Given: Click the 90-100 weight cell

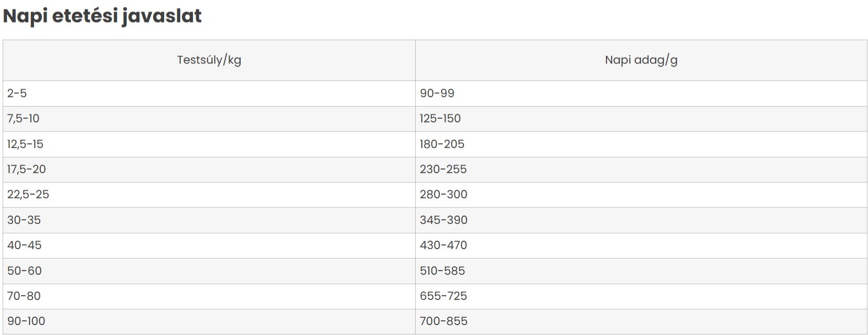Looking at the screenshot, I should pyautogui.click(x=209, y=321).
